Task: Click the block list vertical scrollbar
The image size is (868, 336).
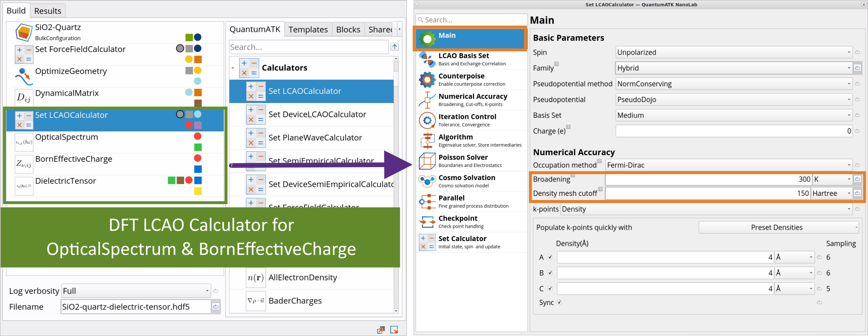Action: (x=396, y=185)
